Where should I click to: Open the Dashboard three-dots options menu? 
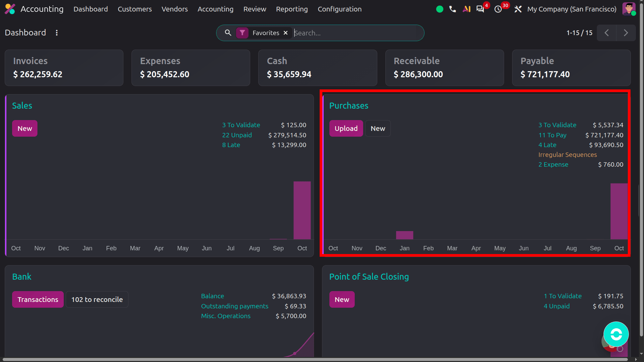57,33
